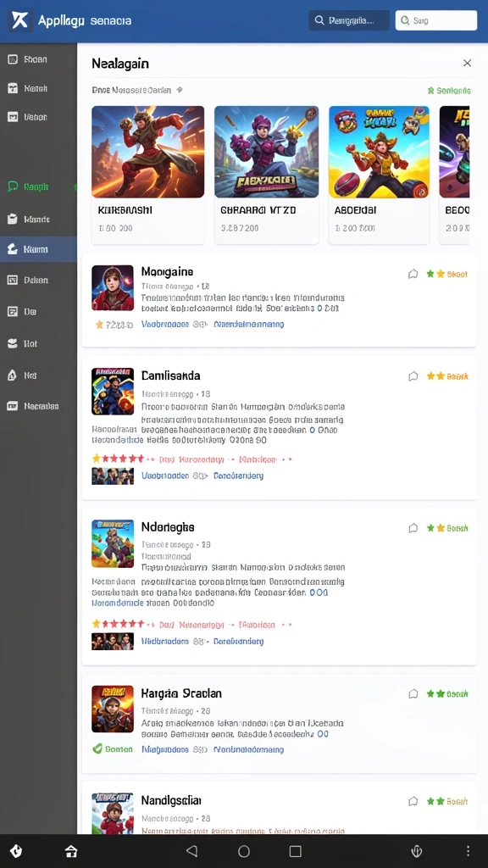Open the right blue link in Mongaine row
488x868 pixels.
[249, 325]
